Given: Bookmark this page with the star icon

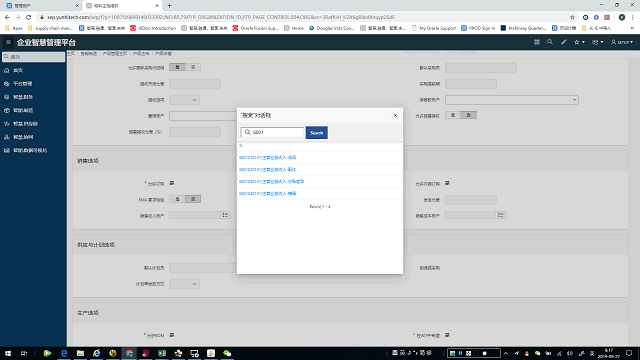Looking at the screenshot, I should tap(572, 17).
